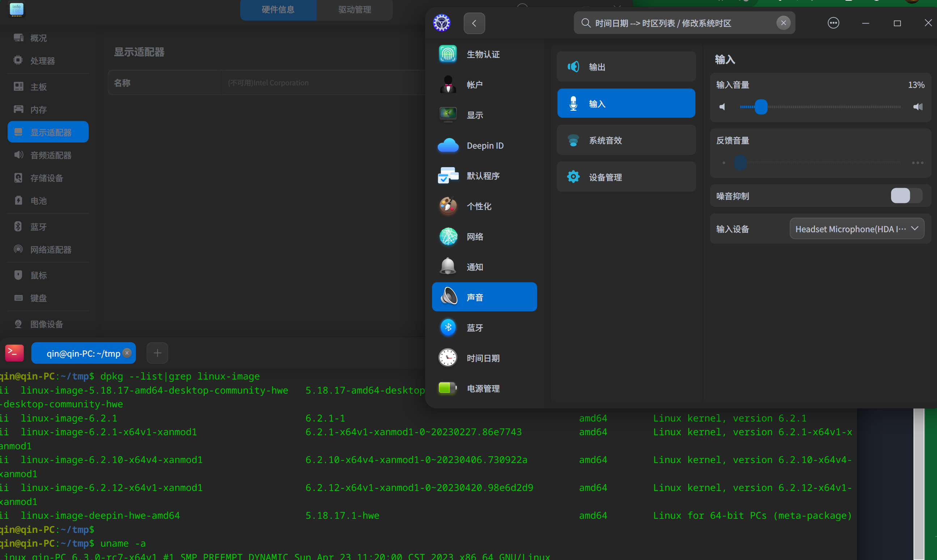
Task: Open the Biometric Authentication (生物认证) settings
Action: point(484,54)
